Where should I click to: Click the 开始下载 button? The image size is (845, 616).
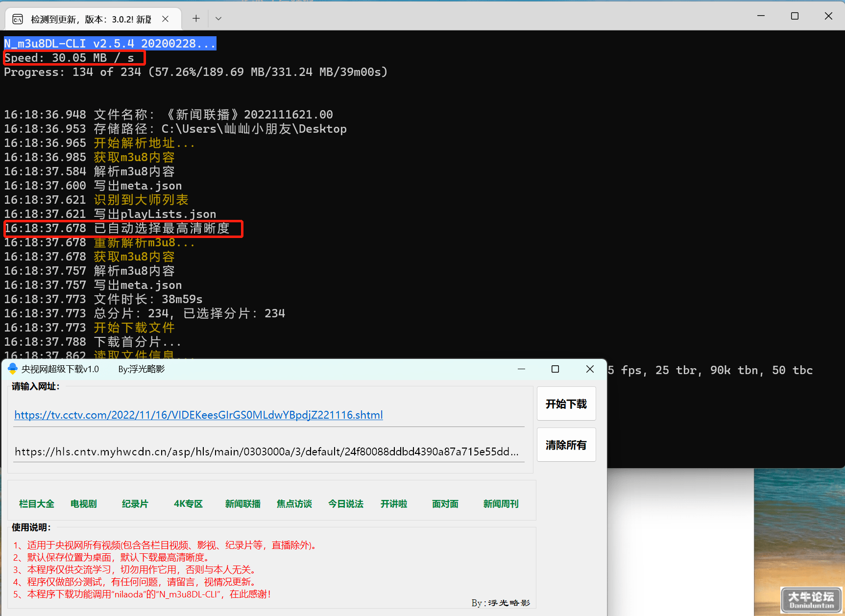[x=566, y=403]
